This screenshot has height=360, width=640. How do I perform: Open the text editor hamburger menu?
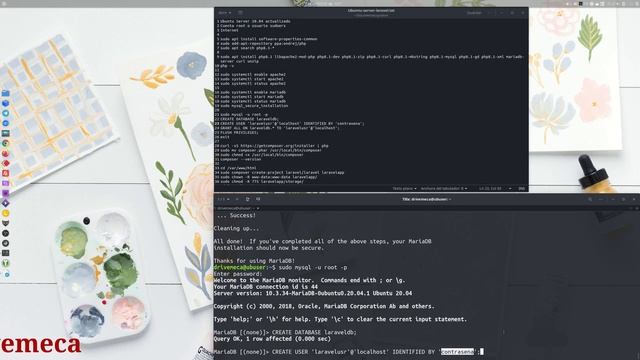pos(489,13)
